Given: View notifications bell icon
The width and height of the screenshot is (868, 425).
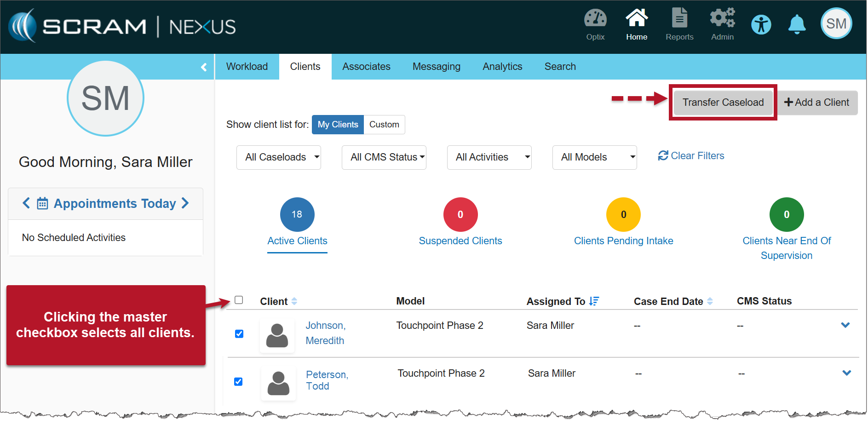Looking at the screenshot, I should coord(797,24).
